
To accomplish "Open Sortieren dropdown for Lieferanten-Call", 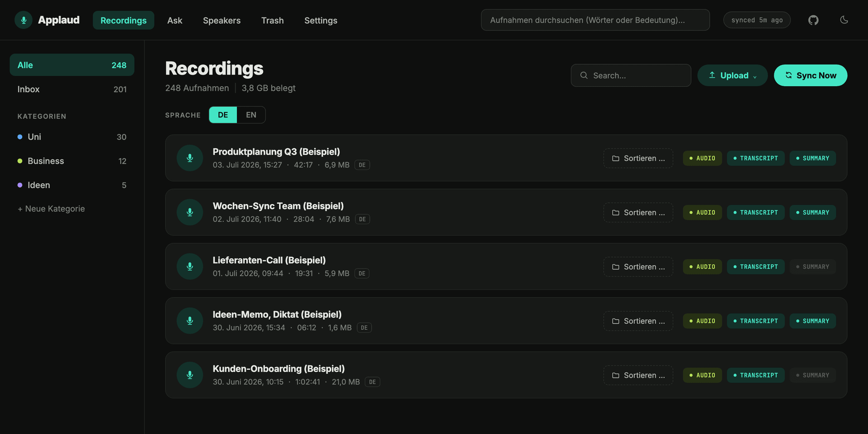I will coord(638,267).
